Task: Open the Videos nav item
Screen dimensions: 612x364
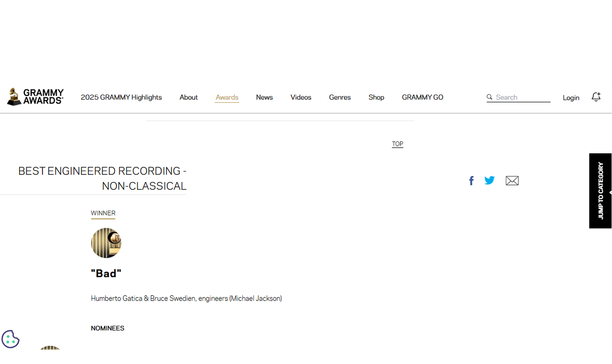Action: pos(301,97)
